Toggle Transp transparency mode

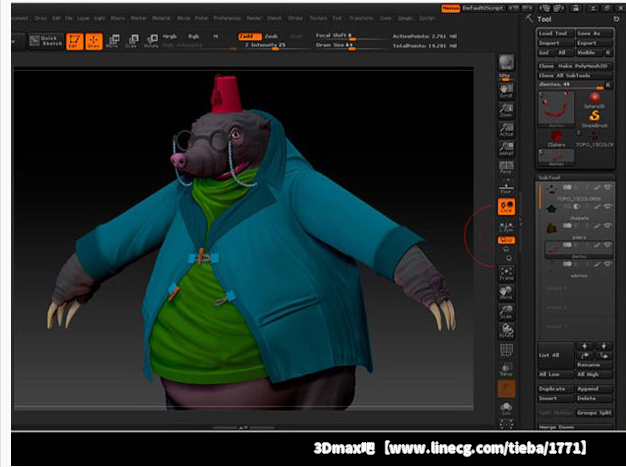(506, 369)
